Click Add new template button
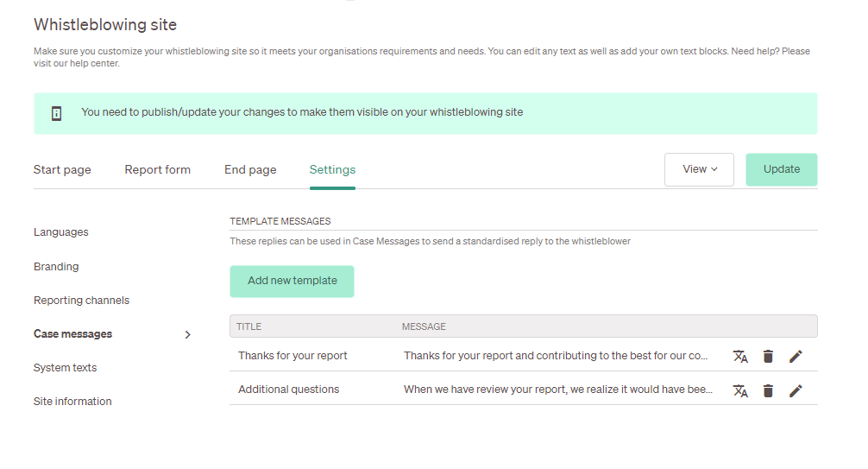This screenshot has height=469, width=868. point(292,281)
